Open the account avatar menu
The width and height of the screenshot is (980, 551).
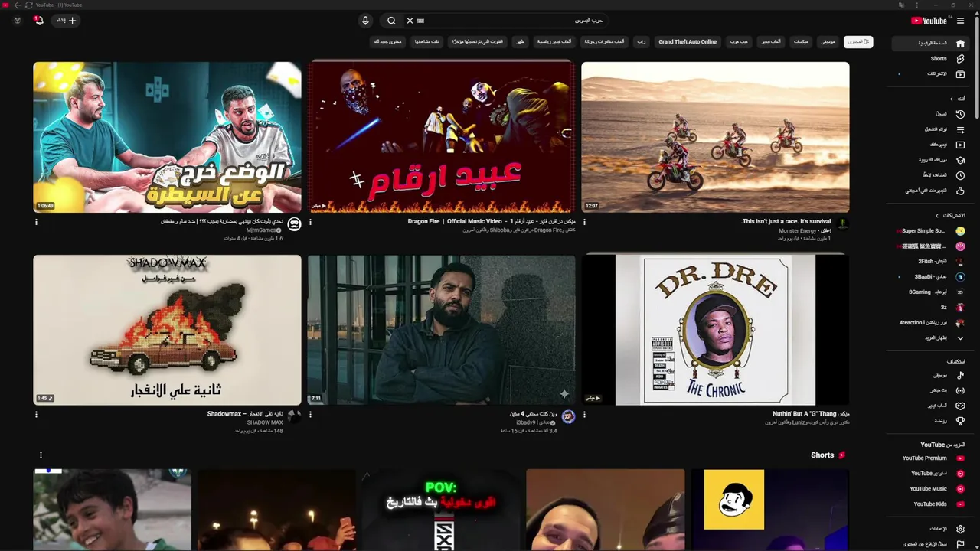17,21
